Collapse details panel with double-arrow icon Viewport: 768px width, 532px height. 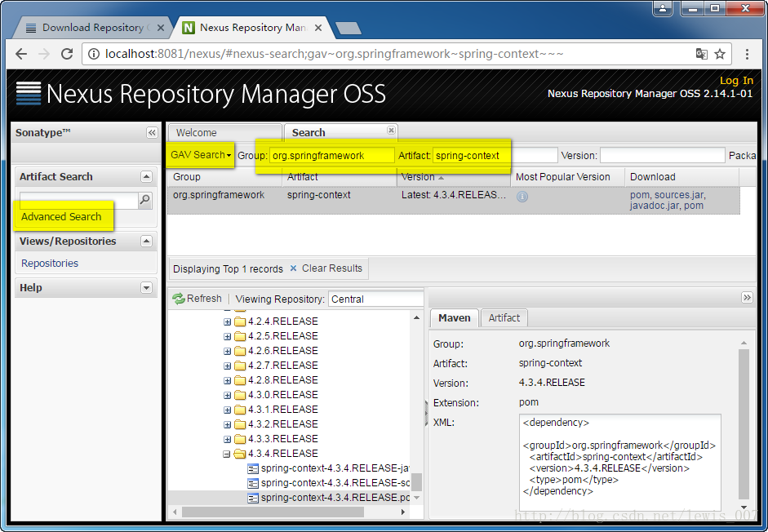(747, 297)
